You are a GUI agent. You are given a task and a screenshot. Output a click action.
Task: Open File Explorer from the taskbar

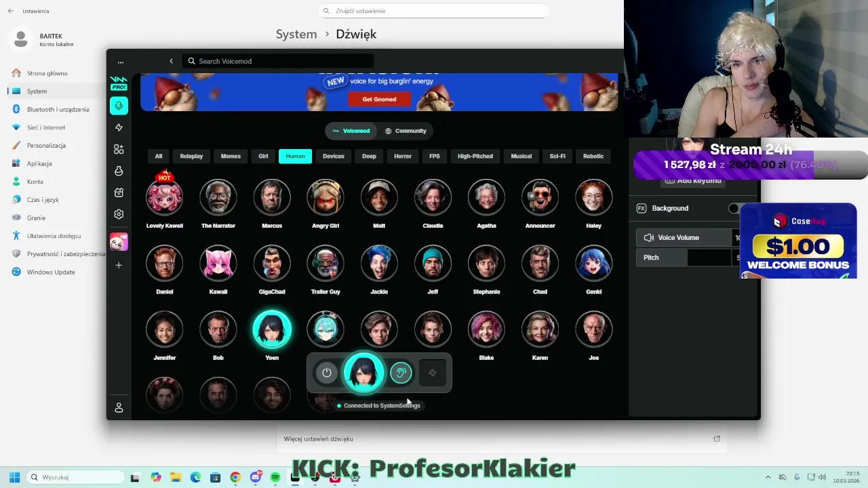pos(176,477)
